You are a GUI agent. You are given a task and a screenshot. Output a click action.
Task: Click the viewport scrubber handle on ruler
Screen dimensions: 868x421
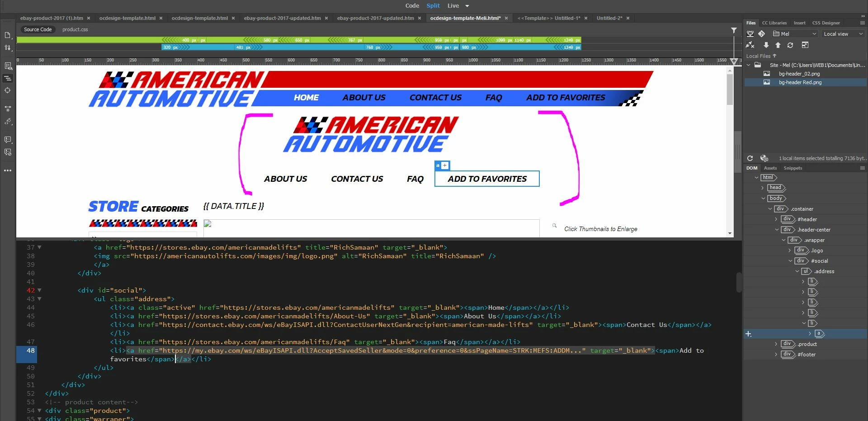click(734, 61)
